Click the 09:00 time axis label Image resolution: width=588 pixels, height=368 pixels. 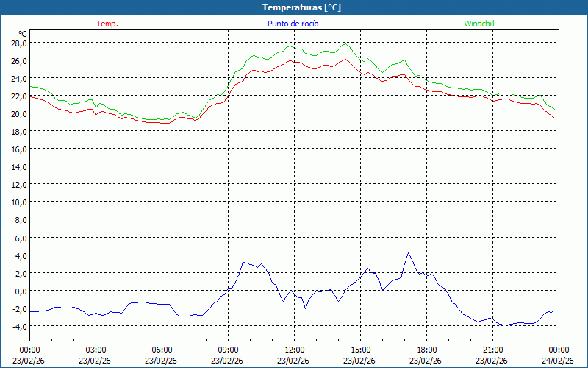click(228, 350)
